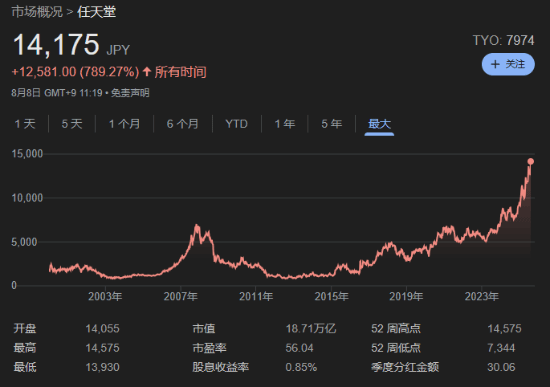Click the 14,175 current price
The image size is (550, 387).
coord(56,45)
